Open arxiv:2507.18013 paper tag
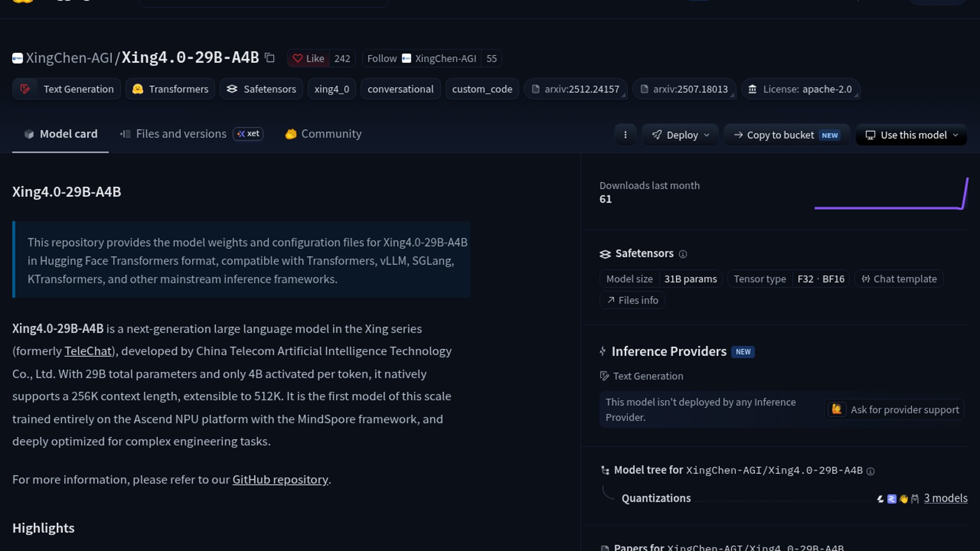 (x=684, y=89)
